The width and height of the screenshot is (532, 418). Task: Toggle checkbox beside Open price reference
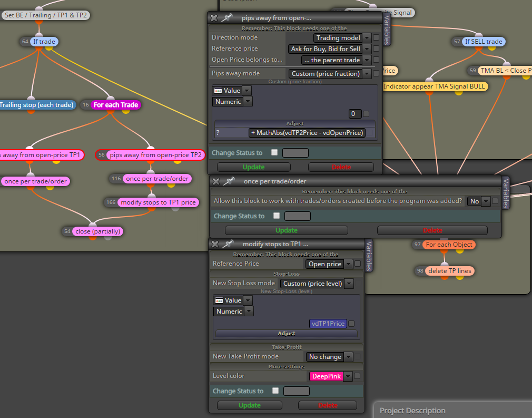click(358, 264)
